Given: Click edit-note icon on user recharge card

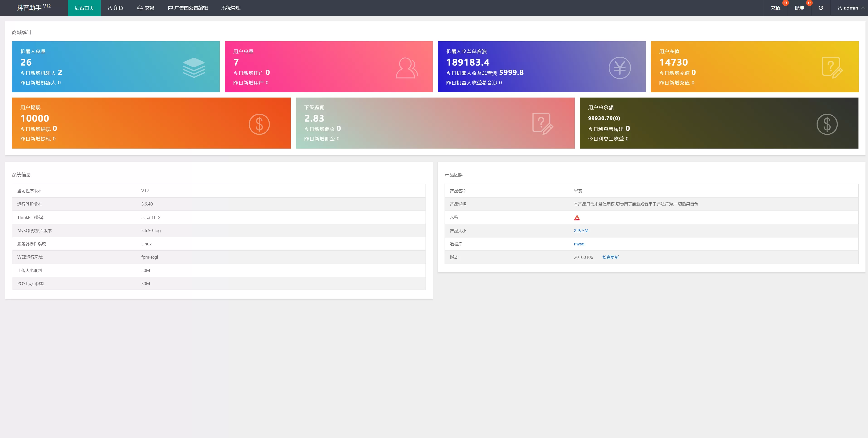Looking at the screenshot, I should [x=832, y=68].
